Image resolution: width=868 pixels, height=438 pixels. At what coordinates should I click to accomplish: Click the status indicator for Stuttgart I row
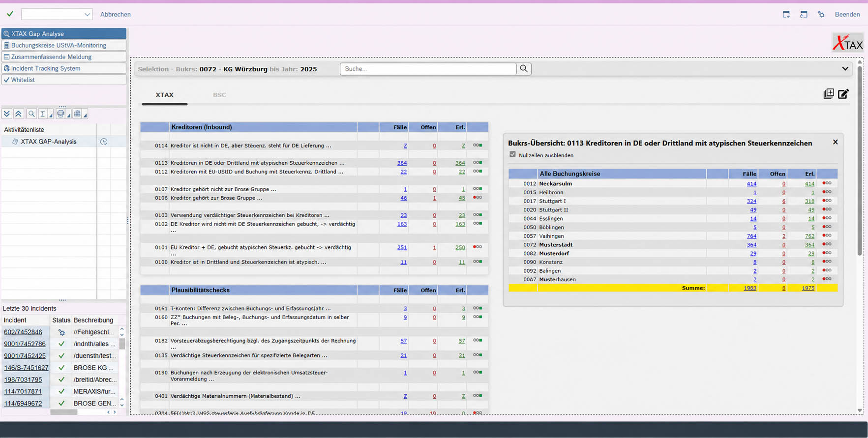click(x=827, y=201)
